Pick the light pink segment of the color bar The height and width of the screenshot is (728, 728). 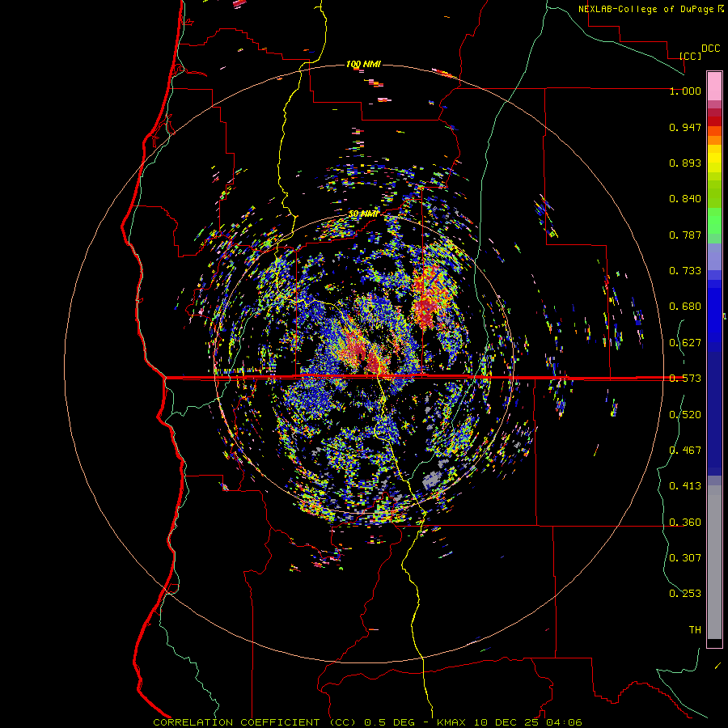[x=714, y=86]
